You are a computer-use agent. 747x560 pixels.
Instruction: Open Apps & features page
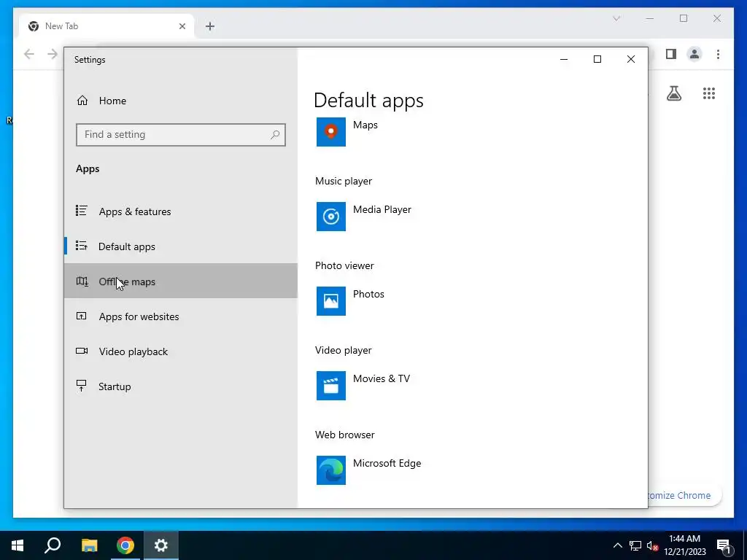pos(181,211)
